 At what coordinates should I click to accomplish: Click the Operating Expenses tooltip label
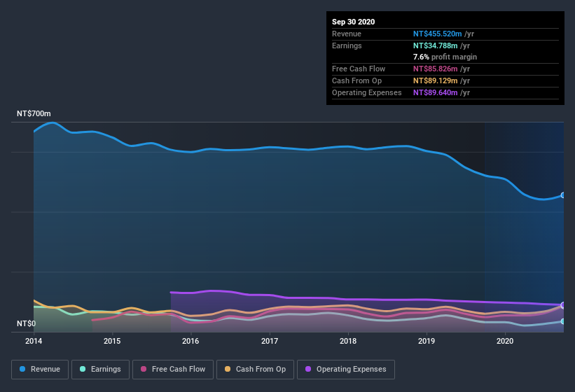367,92
